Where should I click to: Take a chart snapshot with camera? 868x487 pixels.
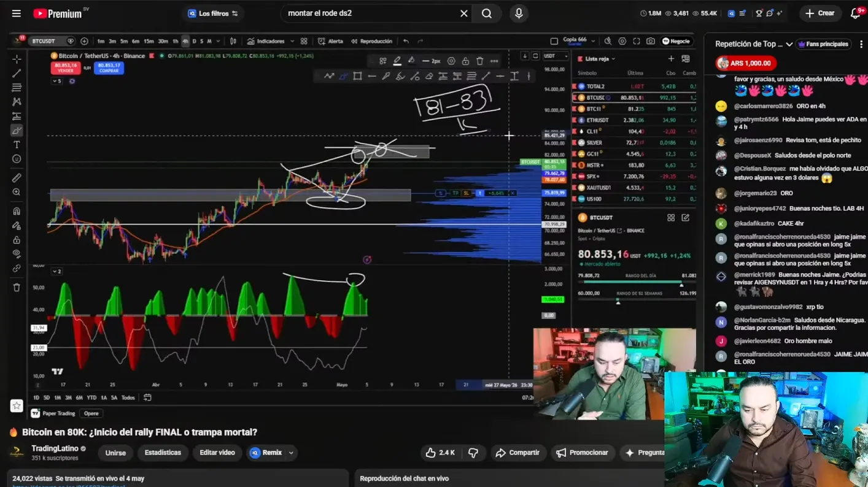click(x=651, y=41)
